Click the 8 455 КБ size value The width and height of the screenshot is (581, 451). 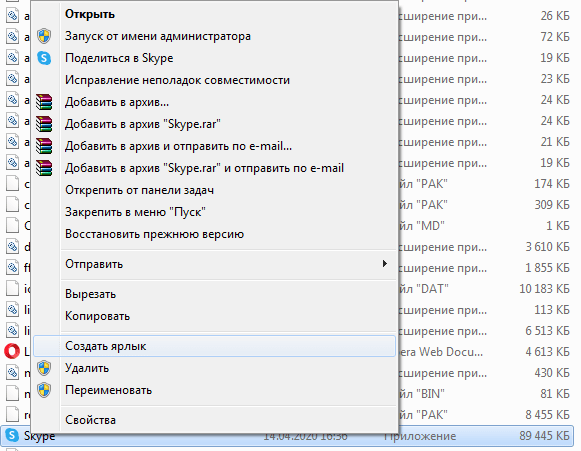pos(547,415)
